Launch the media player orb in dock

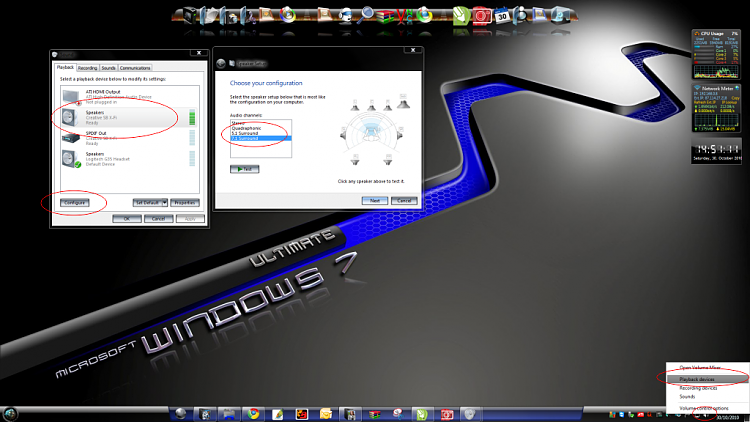[287, 15]
